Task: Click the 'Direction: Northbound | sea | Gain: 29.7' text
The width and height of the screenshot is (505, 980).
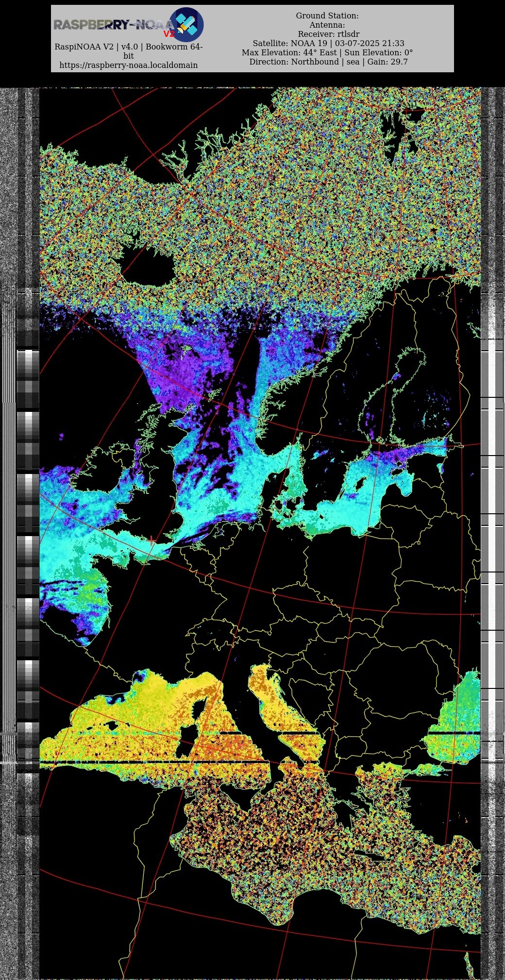Action: [x=329, y=62]
